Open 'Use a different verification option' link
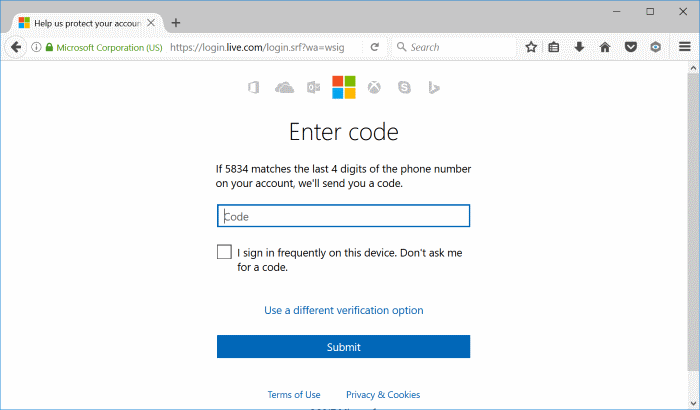Screen dimensions: 700x410 (344, 310)
